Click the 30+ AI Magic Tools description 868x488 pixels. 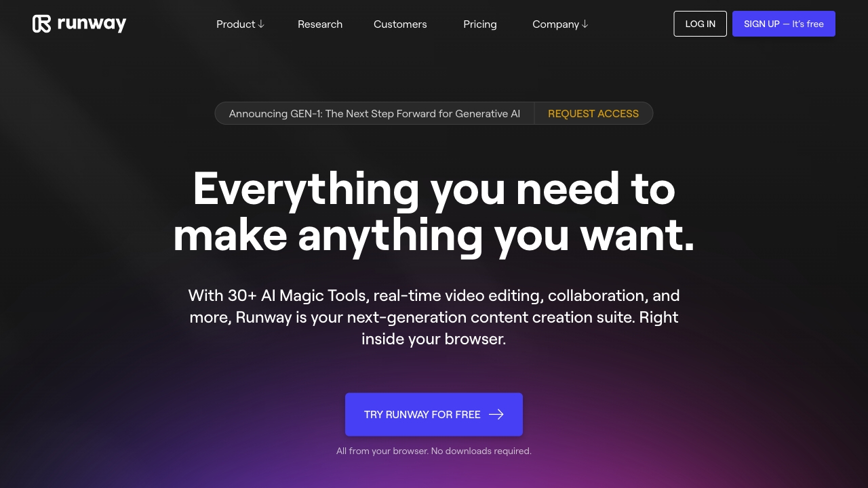(434, 317)
